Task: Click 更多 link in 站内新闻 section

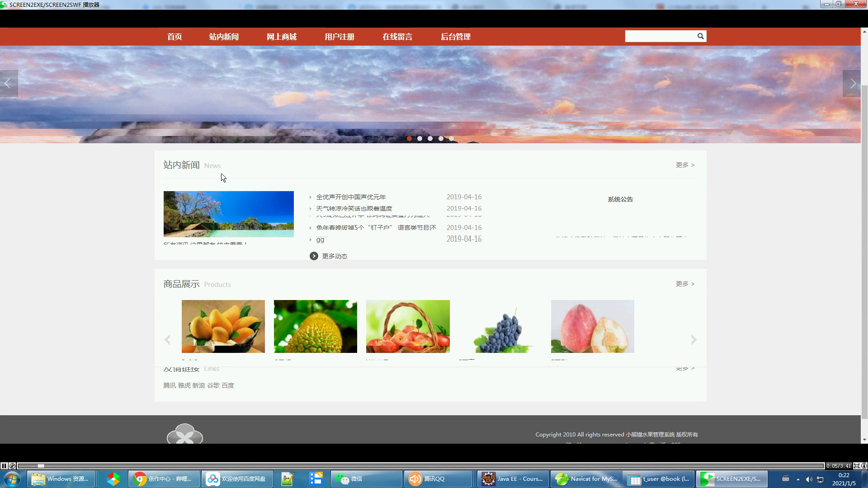Action: (685, 165)
